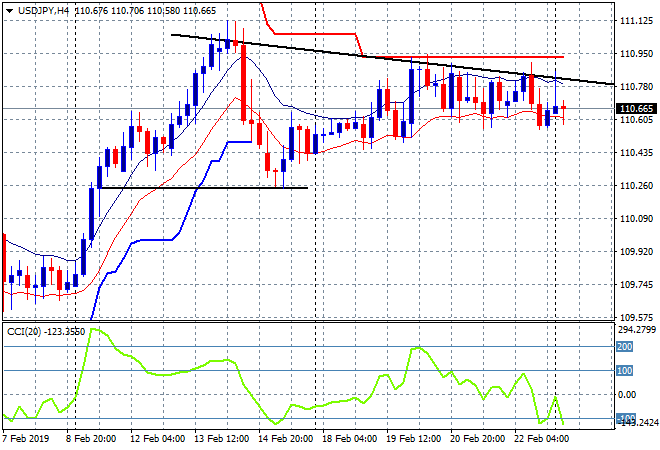Click the 110.260 price axis label
660x450 pixels.
click(x=636, y=186)
